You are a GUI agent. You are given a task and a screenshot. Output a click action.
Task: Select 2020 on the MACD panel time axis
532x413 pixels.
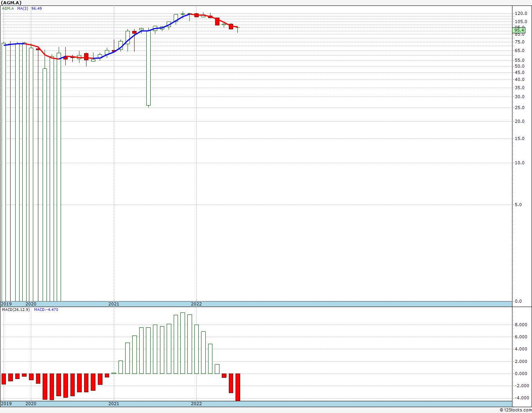[x=31, y=404]
